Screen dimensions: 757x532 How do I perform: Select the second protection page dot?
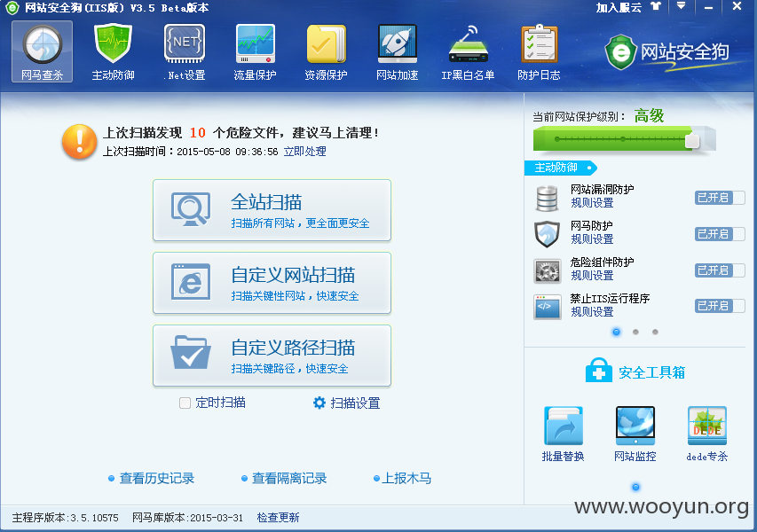[x=635, y=332]
